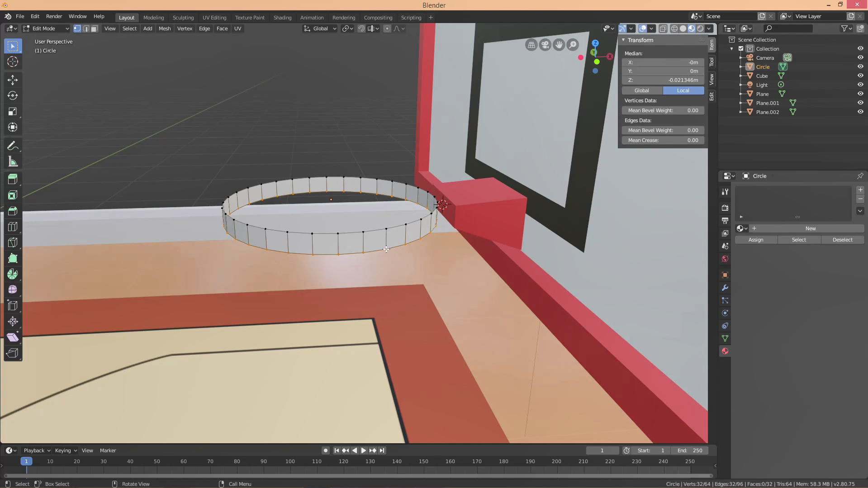Select the Edge Slide tool
Screen dimensions: 868x488
(13, 306)
